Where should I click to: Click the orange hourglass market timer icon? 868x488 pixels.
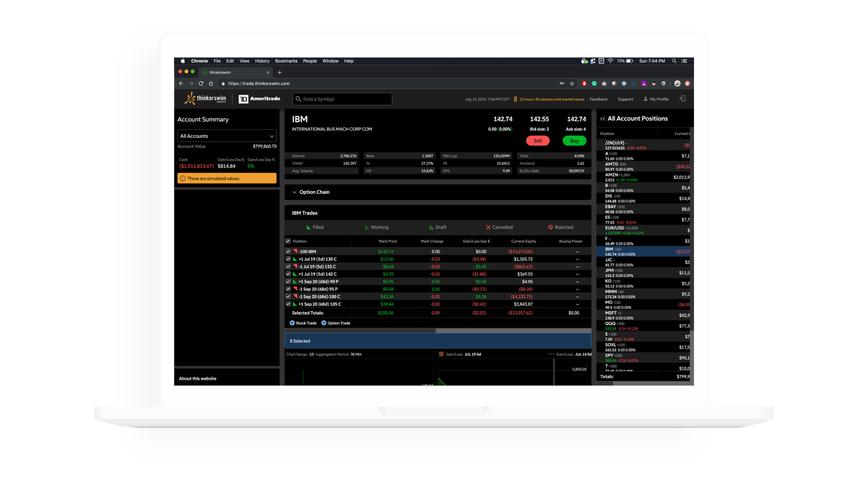click(x=515, y=99)
